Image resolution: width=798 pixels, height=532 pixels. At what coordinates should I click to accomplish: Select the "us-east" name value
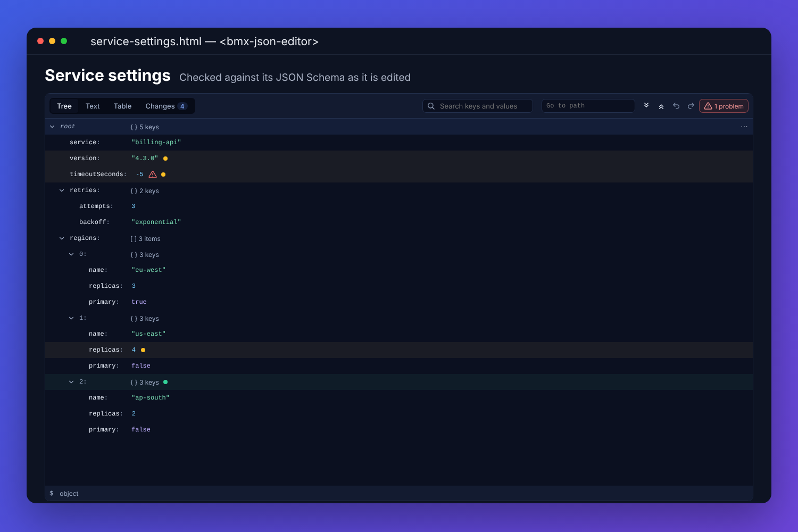pyautogui.click(x=148, y=334)
